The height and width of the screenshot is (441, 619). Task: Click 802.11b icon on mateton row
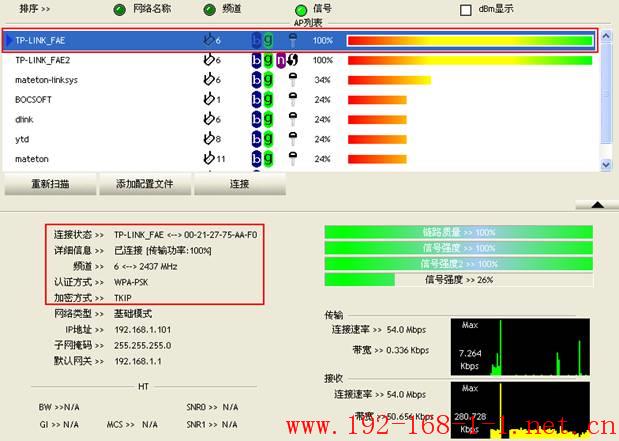[256, 159]
